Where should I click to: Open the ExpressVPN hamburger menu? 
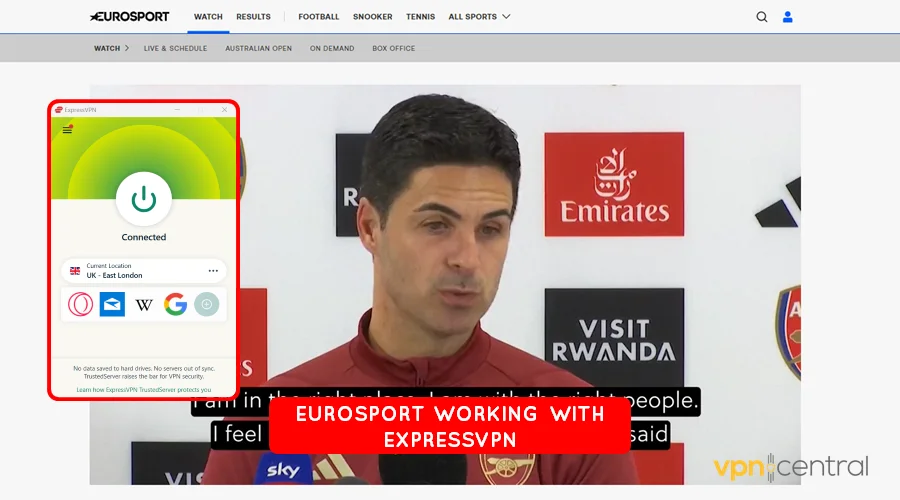pos(67,130)
